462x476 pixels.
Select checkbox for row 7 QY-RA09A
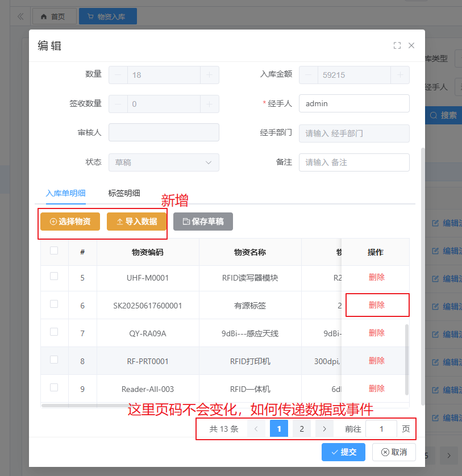coord(54,332)
